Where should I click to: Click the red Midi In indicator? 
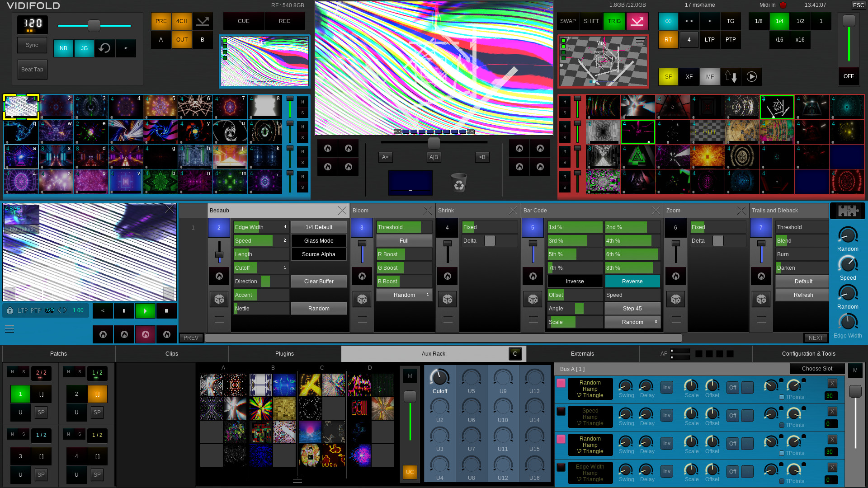783,5
